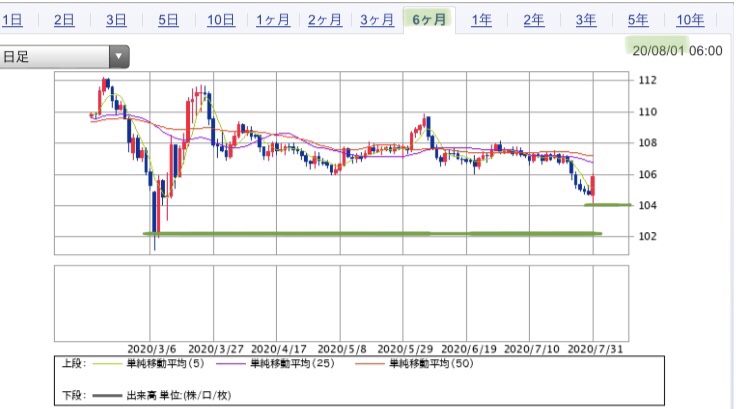741x409 pixels.
Task: Switch to the 3年 range
Action: point(586,20)
